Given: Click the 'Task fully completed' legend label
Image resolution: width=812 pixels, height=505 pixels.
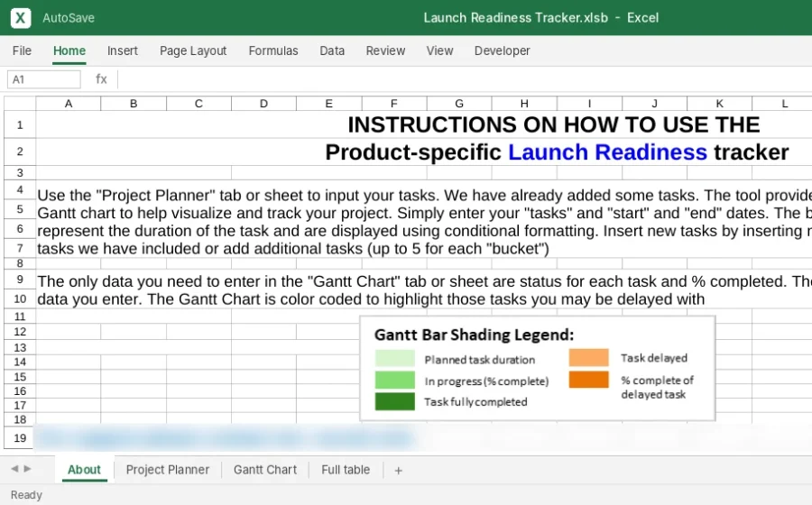Looking at the screenshot, I should [475, 402].
